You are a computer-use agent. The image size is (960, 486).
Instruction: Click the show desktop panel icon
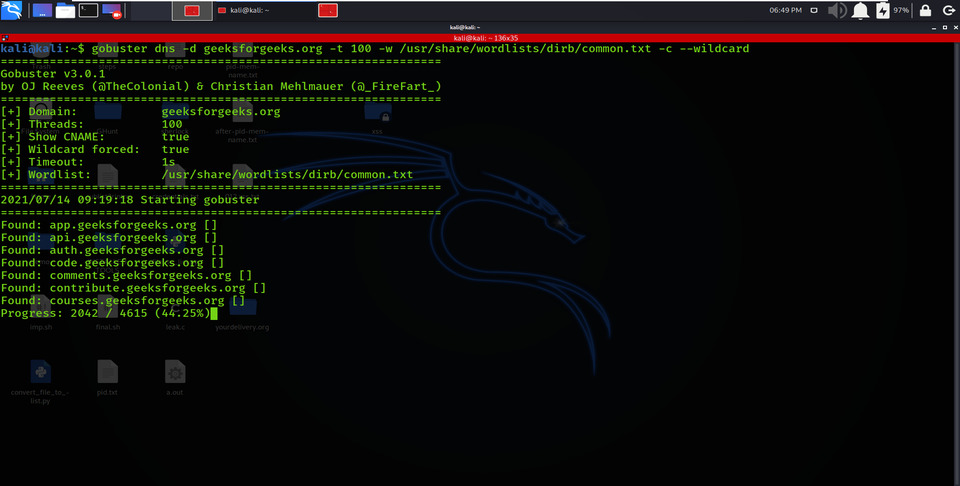[x=42, y=10]
